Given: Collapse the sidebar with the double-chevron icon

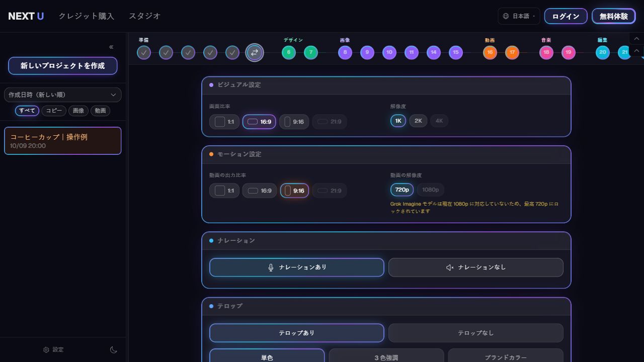Looking at the screenshot, I should pos(111,47).
